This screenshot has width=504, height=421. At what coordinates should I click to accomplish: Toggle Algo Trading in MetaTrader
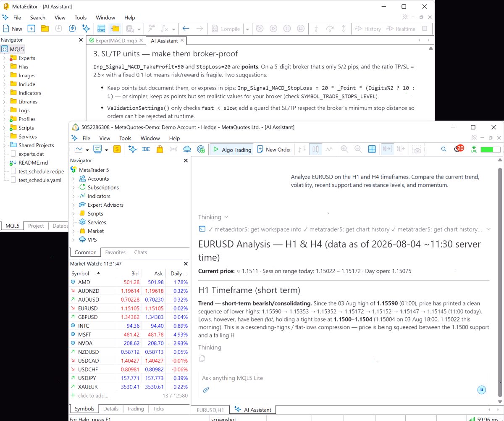231,150
